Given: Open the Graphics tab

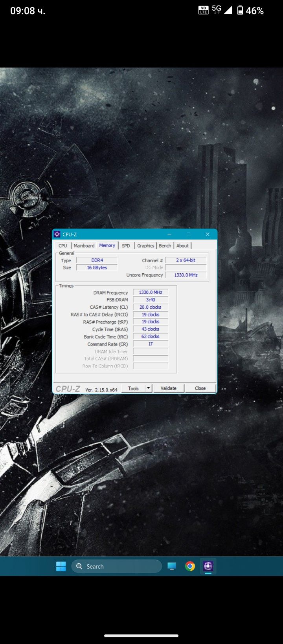Looking at the screenshot, I should 146,246.
